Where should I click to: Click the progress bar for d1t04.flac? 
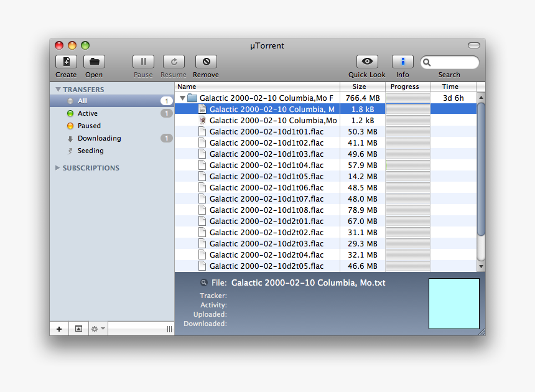coord(408,166)
